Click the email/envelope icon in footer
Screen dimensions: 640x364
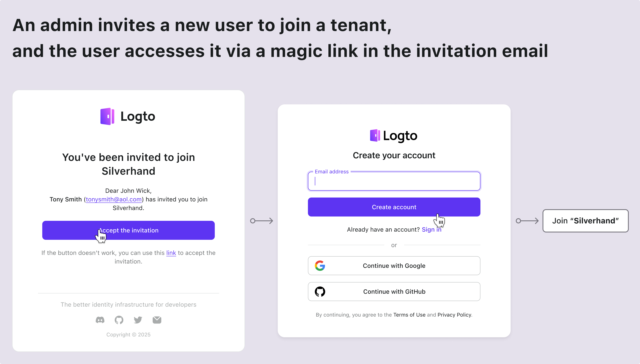click(157, 320)
